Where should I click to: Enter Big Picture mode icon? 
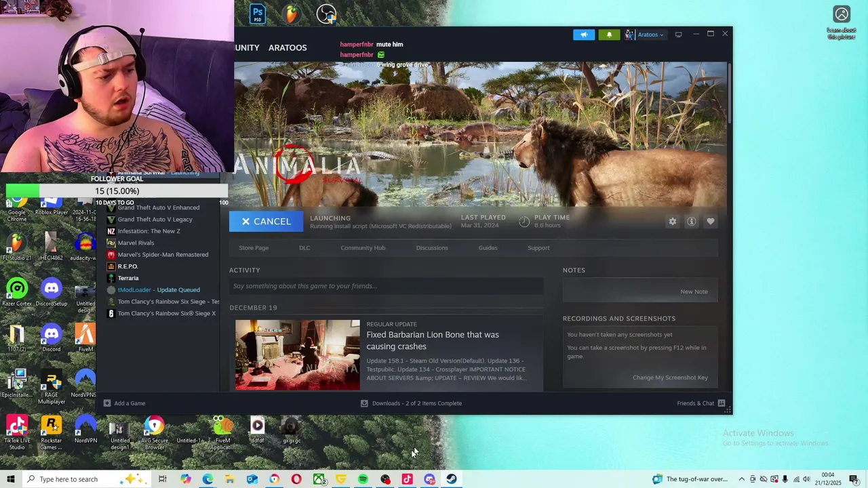[x=678, y=35]
